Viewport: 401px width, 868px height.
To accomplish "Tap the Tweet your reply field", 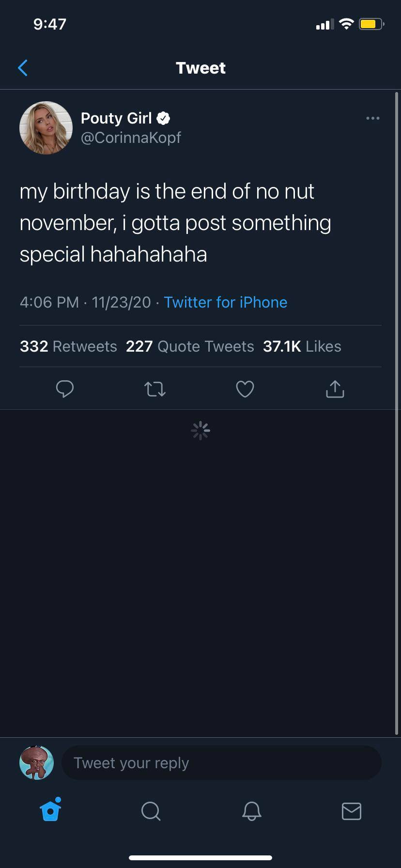I will 221,763.
